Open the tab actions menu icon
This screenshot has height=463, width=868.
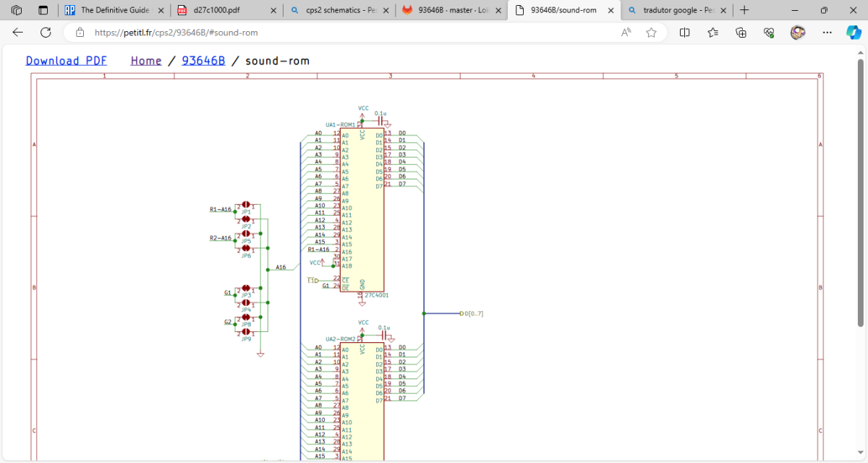tap(43, 11)
